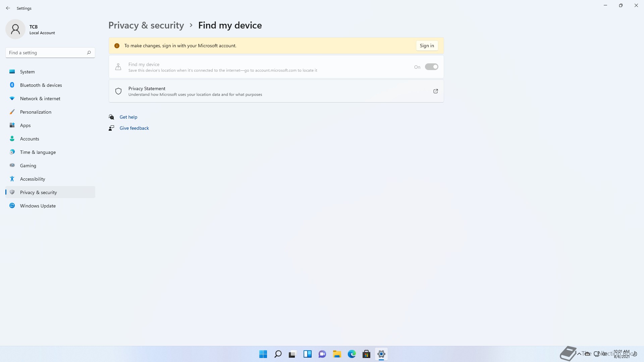
Task: Select Privacy & security in sidebar
Action: [x=50, y=192]
